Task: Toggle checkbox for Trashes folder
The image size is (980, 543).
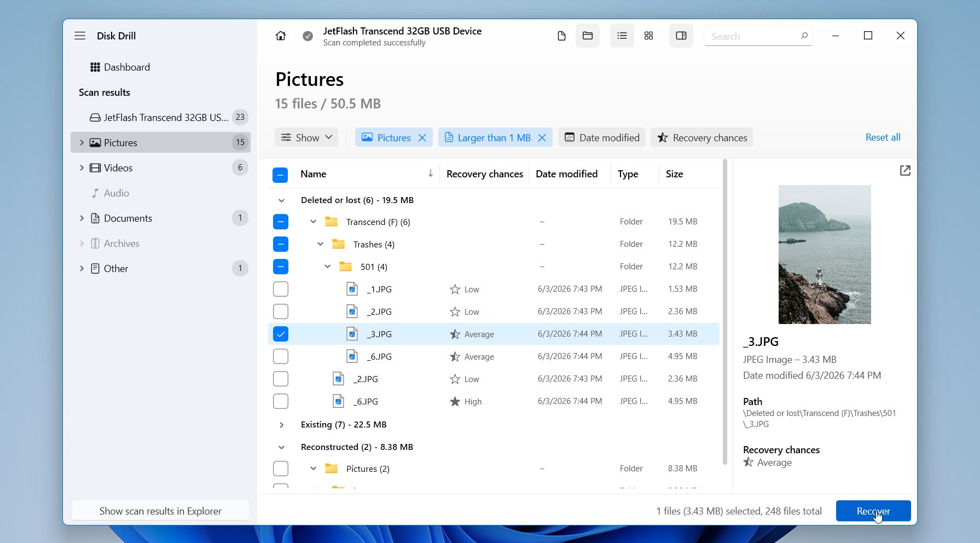Action: (x=280, y=244)
